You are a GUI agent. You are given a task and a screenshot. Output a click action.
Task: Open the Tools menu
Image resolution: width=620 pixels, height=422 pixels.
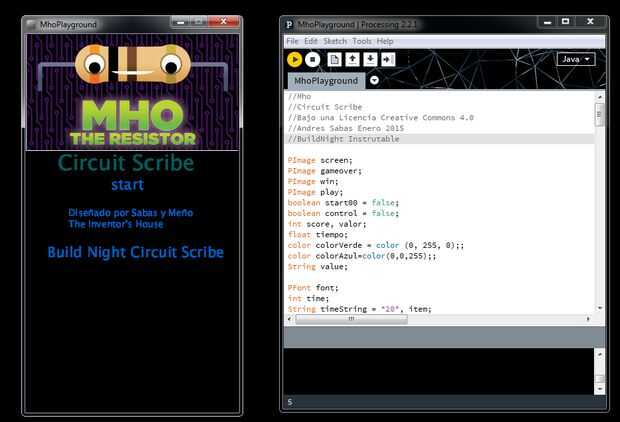(362, 41)
